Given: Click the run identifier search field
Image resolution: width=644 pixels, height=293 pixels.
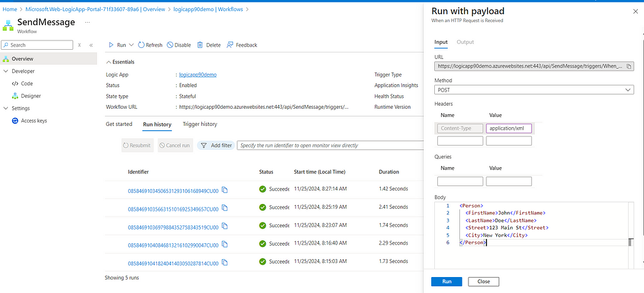Looking at the screenshot, I should 330,145.
